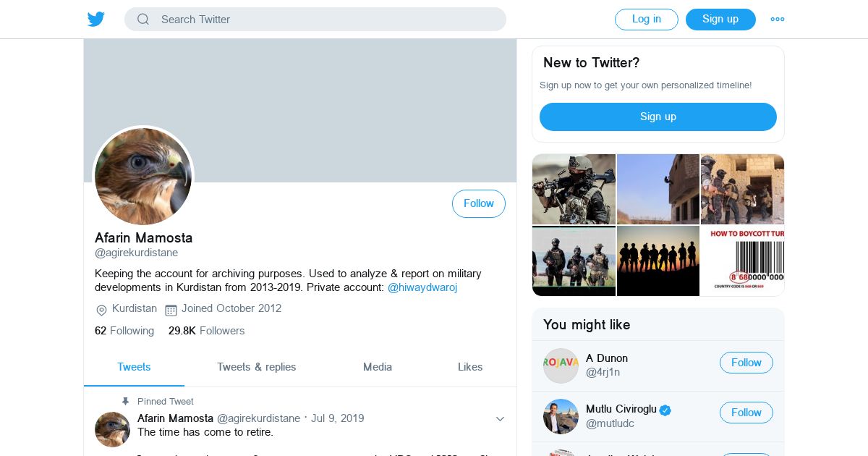Click the Twitter bird logo
Viewport: 868px width, 456px height.
click(x=96, y=20)
